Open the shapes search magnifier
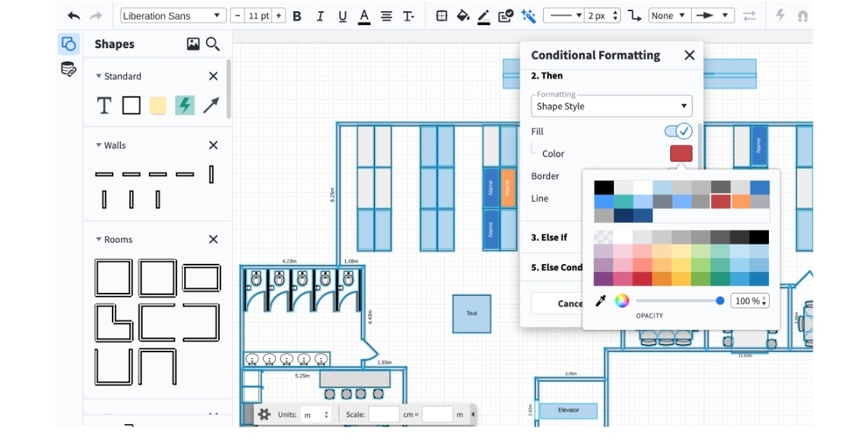Screen dimensions: 868x444 (213, 44)
